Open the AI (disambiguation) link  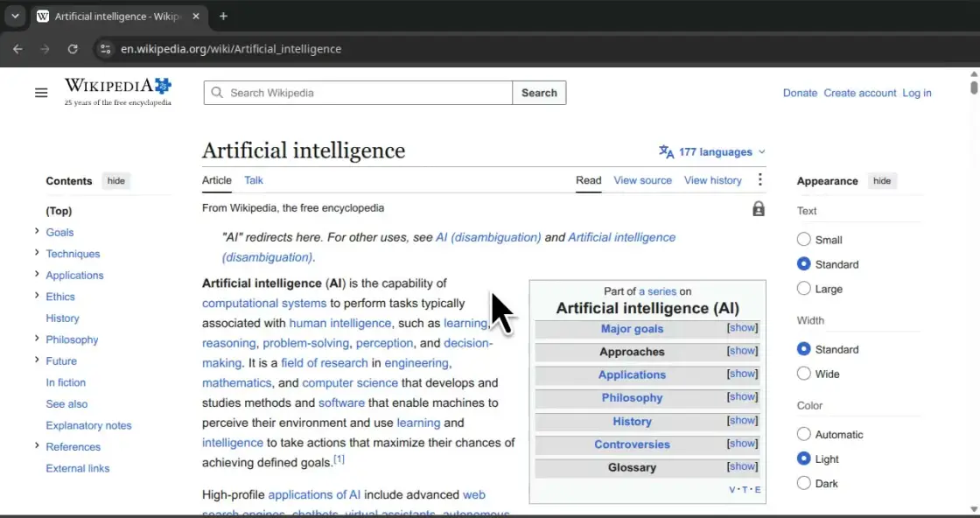coord(488,237)
